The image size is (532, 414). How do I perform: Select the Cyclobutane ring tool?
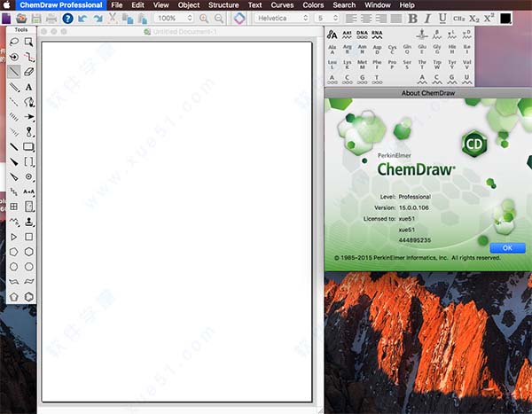tap(29, 237)
